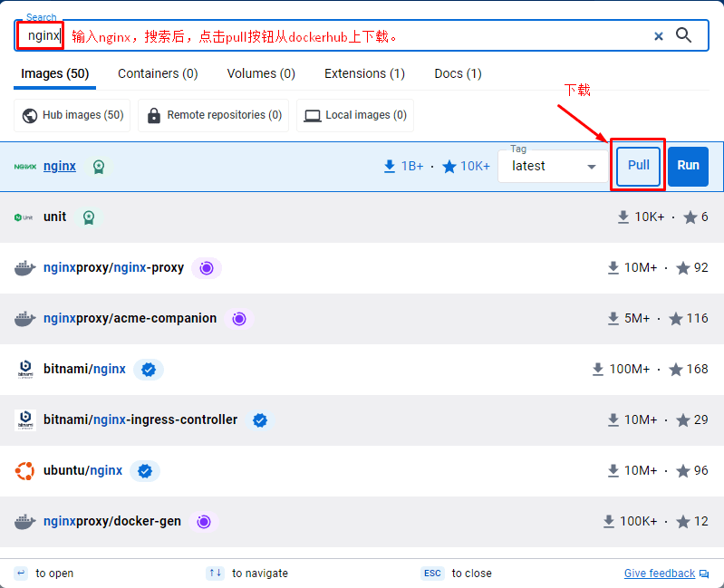Switch to the Containers (0) tab

158,74
